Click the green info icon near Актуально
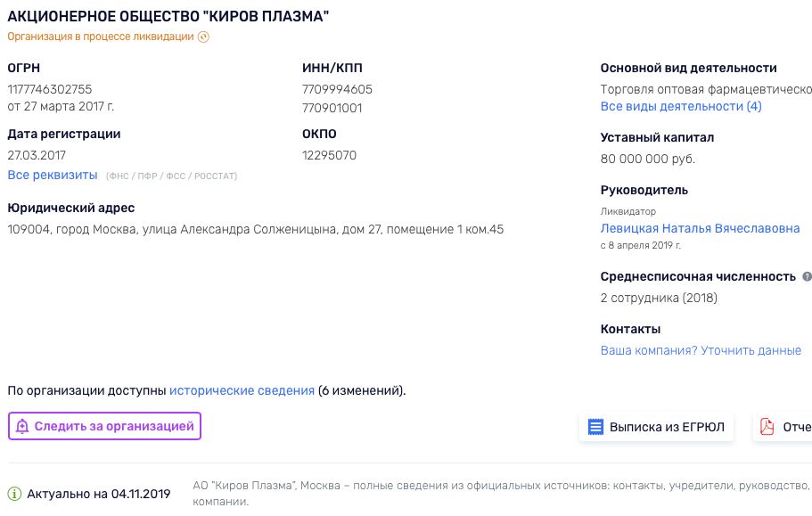The image size is (812, 516). point(14,494)
